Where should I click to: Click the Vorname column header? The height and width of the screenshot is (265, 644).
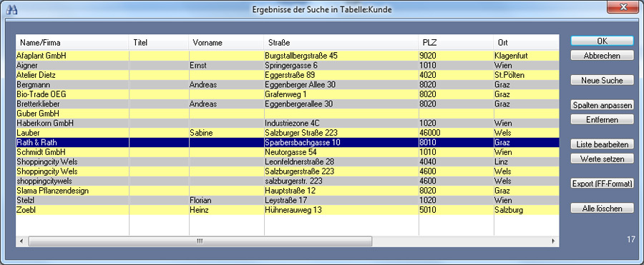pyautogui.click(x=226, y=43)
